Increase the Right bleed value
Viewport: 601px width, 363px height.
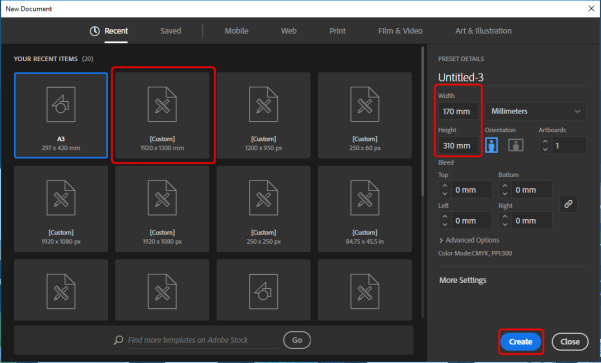pyautogui.click(x=505, y=217)
